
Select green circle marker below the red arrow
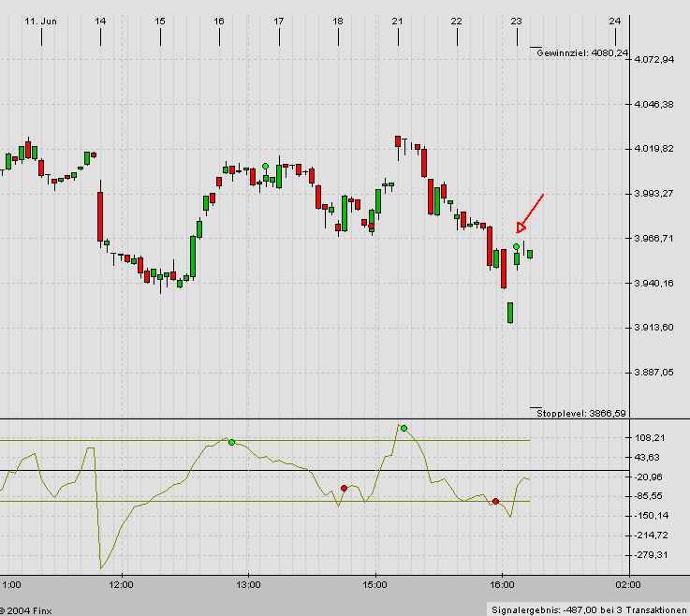click(x=517, y=246)
